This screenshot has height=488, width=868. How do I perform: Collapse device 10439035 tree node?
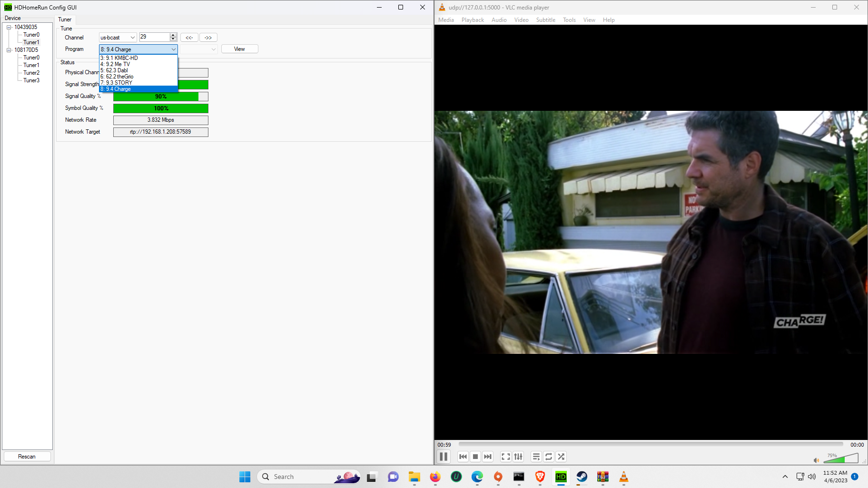9,27
